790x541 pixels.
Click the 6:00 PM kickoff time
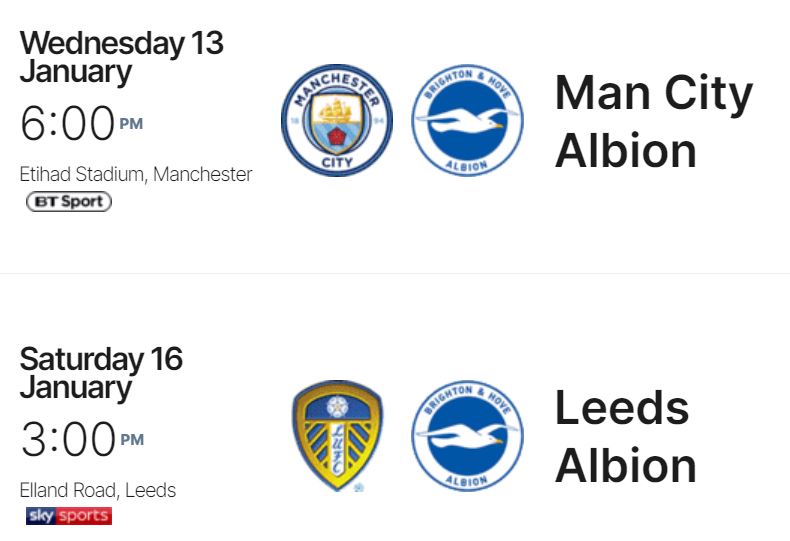pyautogui.click(x=82, y=123)
